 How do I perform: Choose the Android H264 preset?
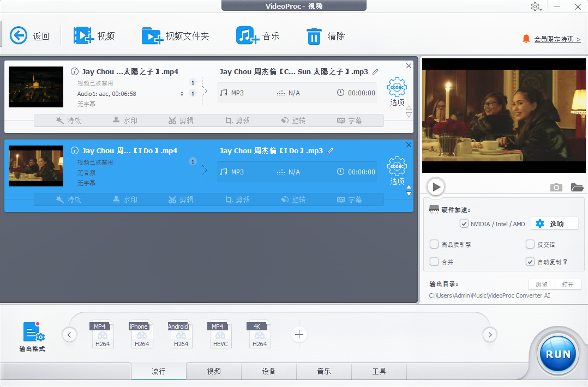coord(181,335)
